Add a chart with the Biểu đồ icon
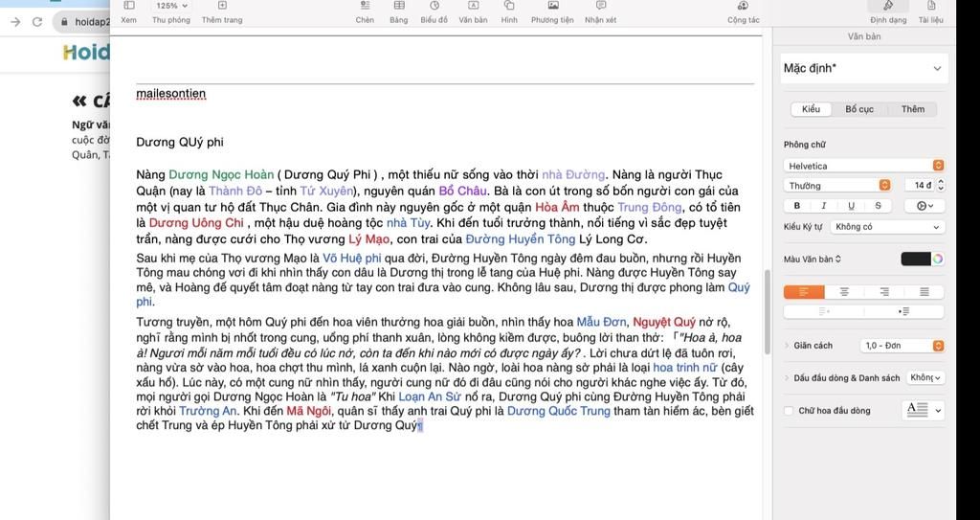980x520 pixels. tap(434, 6)
